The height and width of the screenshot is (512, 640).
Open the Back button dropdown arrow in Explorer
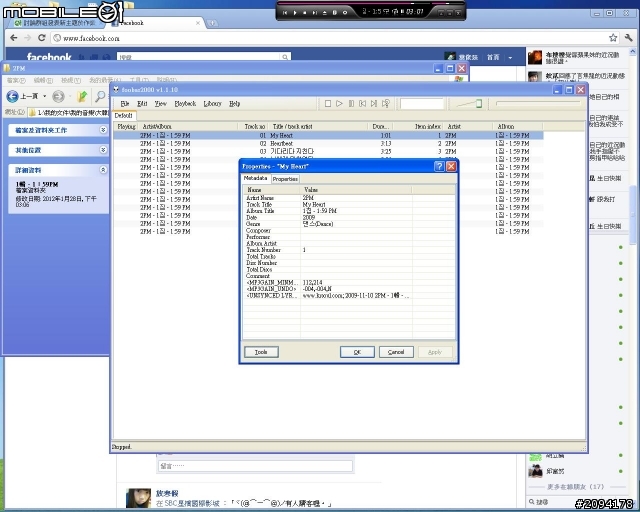coord(44,96)
